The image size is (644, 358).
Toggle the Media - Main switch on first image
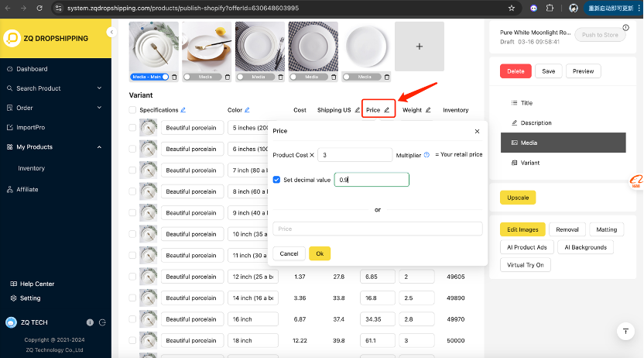[149, 77]
